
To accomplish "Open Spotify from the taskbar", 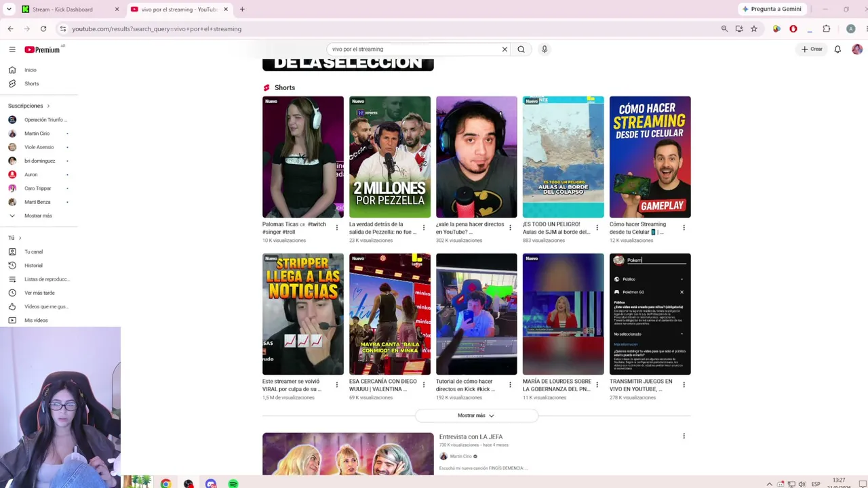I will click(233, 484).
